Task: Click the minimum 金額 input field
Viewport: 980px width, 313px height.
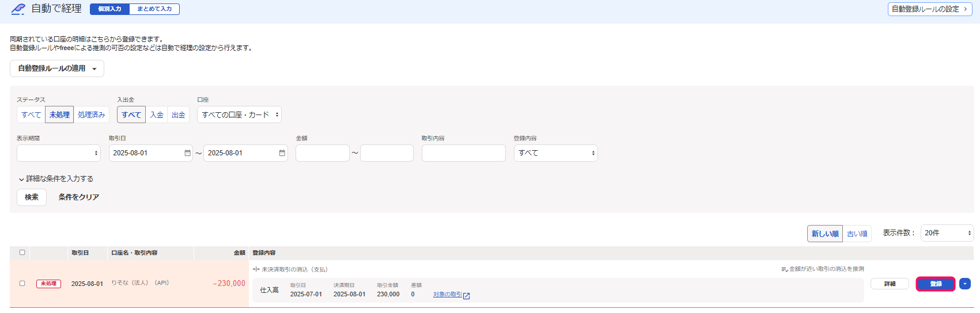Action: pos(323,153)
